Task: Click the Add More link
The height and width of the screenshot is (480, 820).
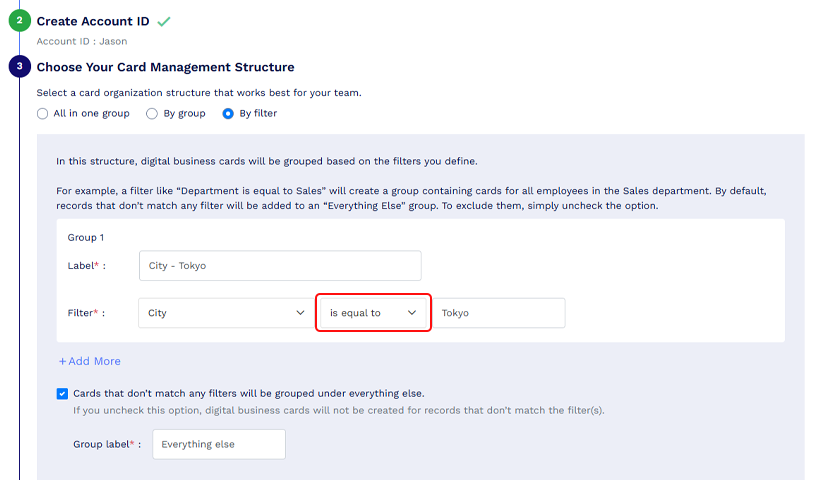Action: 89,361
